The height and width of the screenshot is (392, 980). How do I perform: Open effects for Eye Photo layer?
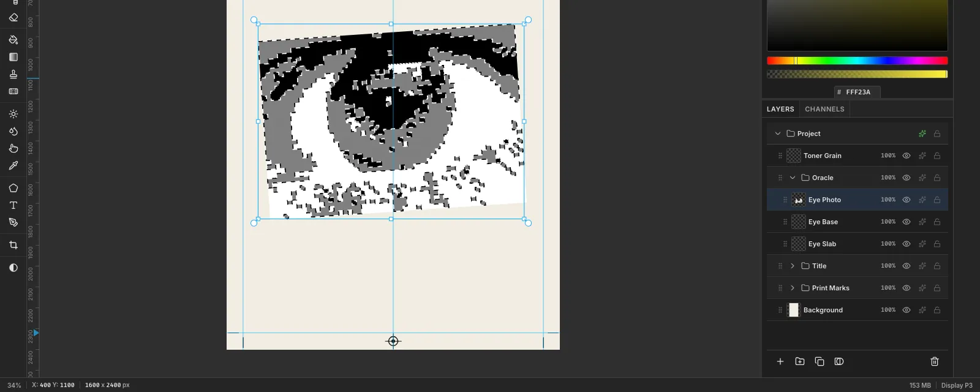[922, 200]
